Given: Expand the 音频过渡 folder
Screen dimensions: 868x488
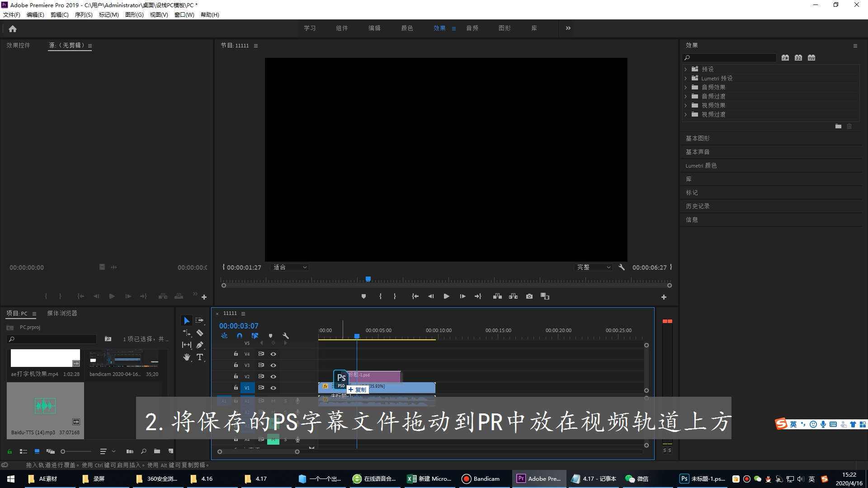Looking at the screenshot, I should [x=686, y=96].
